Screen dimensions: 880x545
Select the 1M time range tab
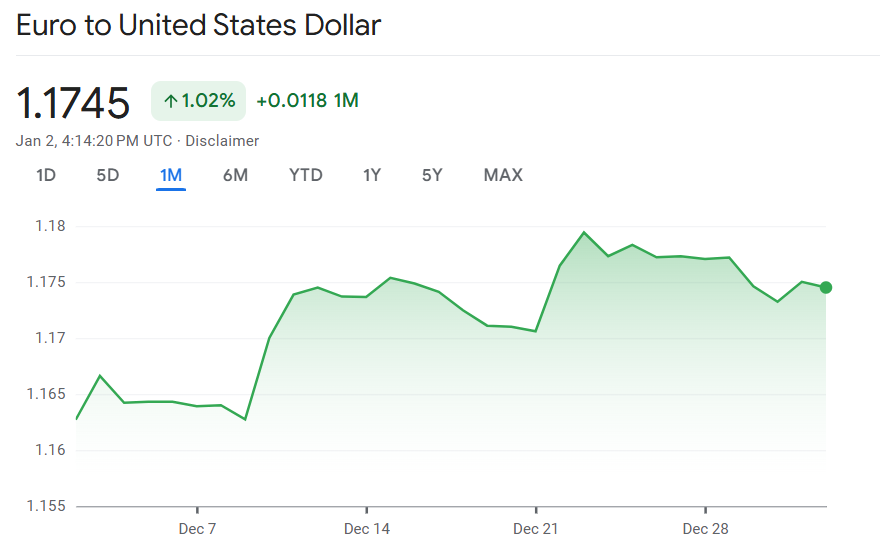pos(171,175)
